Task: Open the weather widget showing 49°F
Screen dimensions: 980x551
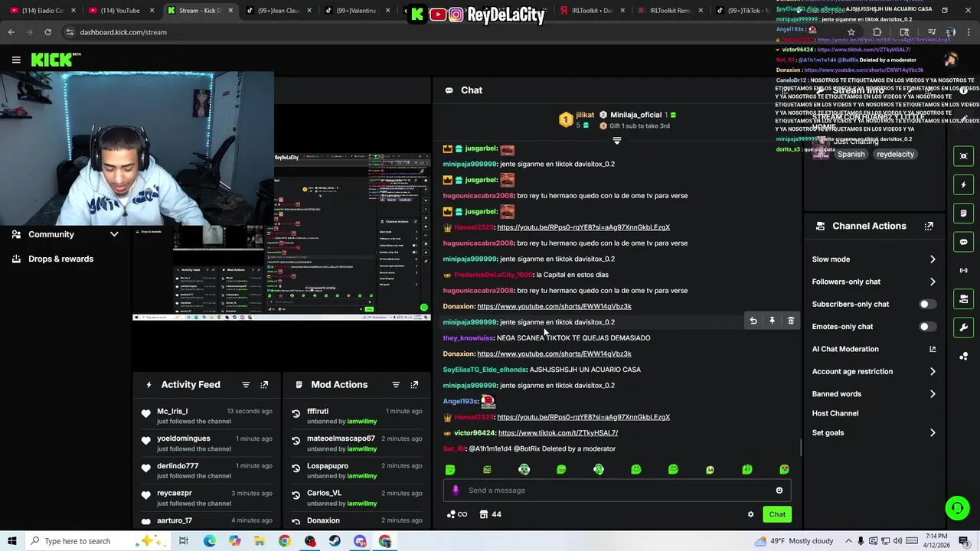Action: 793,541
